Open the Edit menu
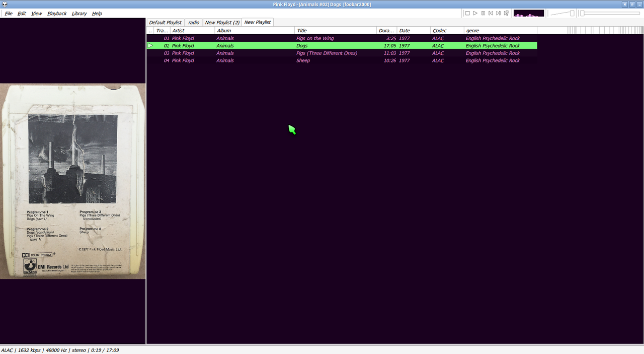Viewport: 644px width, 354px height. pos(22,14)
